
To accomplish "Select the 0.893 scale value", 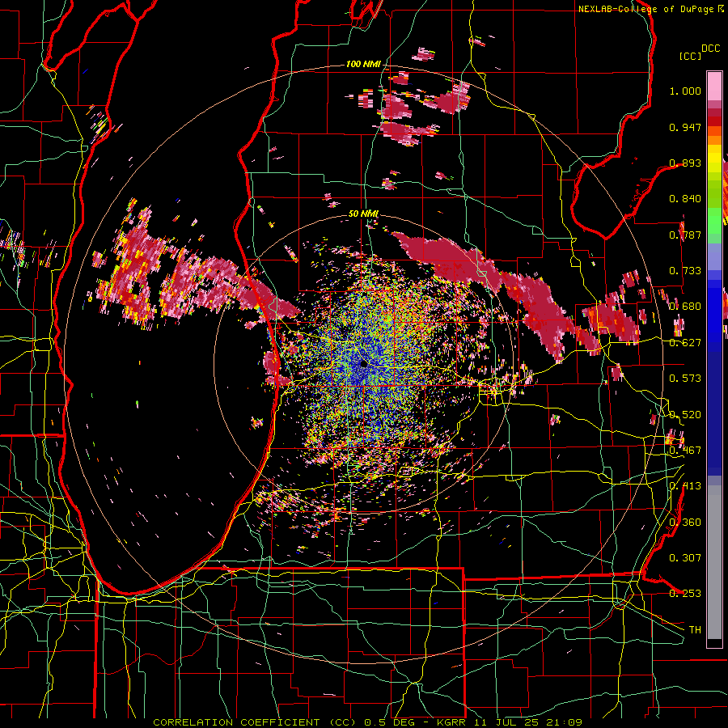I will pyautogui.click(x=685, y=163).
